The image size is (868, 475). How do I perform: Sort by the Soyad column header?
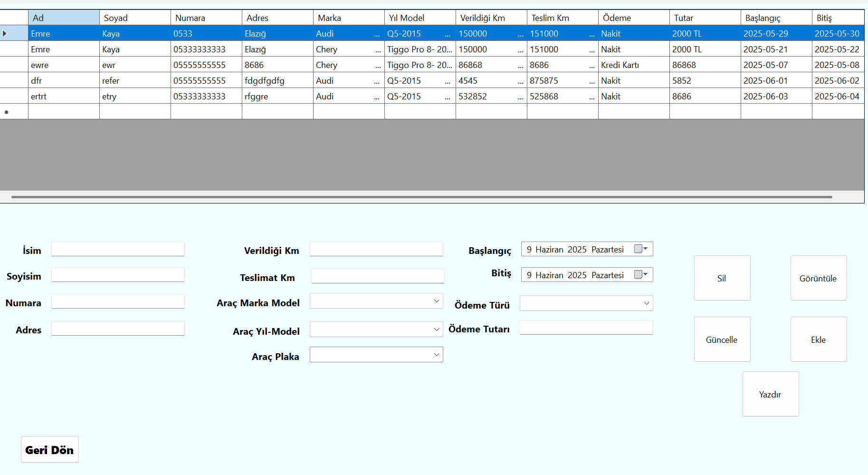tap(135, 18)
